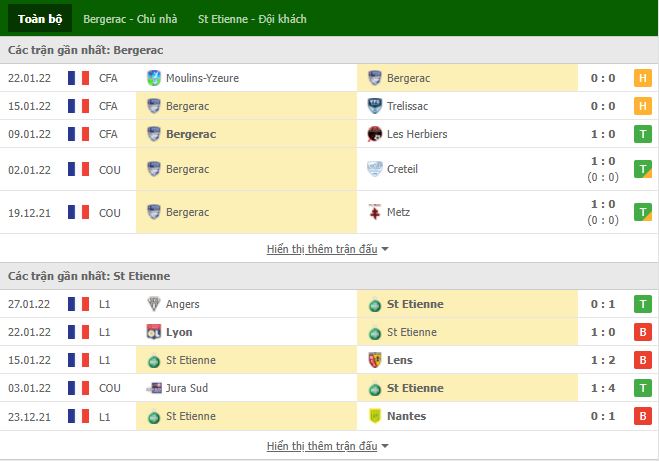Click St Etienne crest in the Lens row
The height and width of the screenshot is (461, 659).
[x=154, y=361]
